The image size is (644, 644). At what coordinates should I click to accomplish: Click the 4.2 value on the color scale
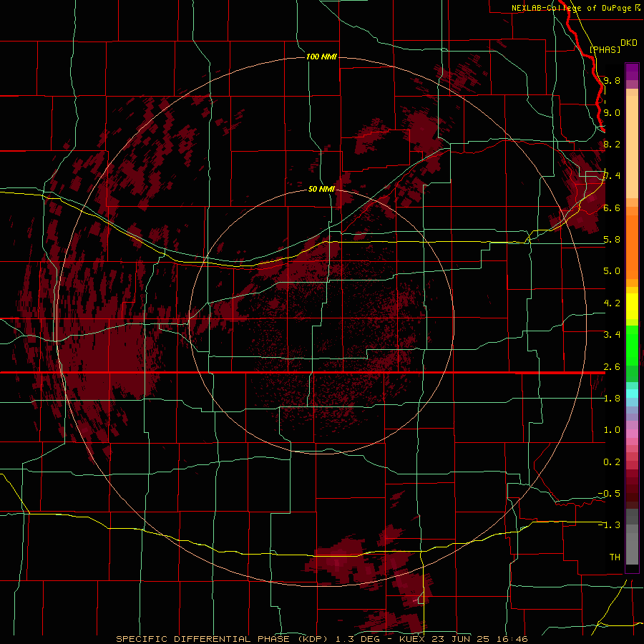coord(612,303)
